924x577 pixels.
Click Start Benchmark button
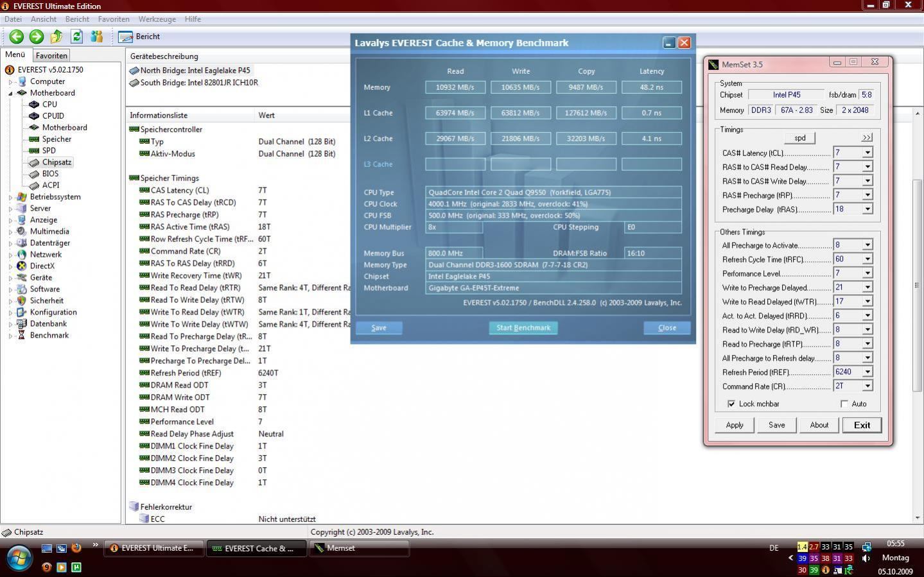tap(523, 328)
